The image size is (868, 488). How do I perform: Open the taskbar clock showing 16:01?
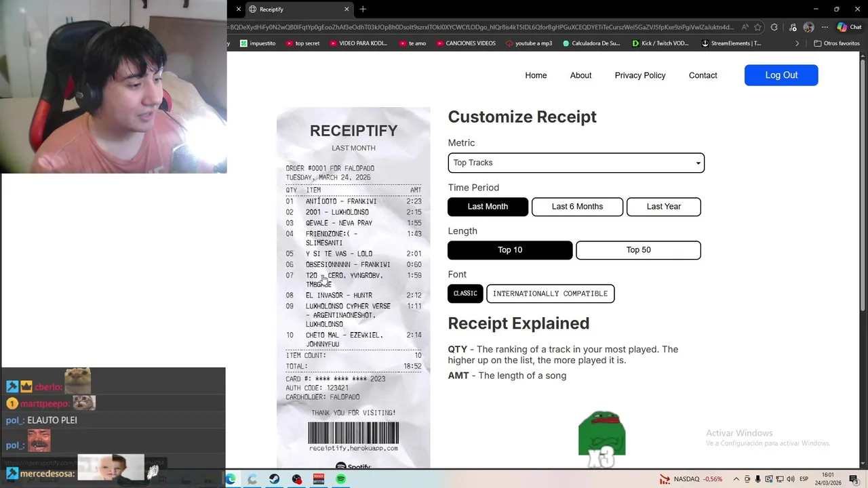[x=828, y=479]
